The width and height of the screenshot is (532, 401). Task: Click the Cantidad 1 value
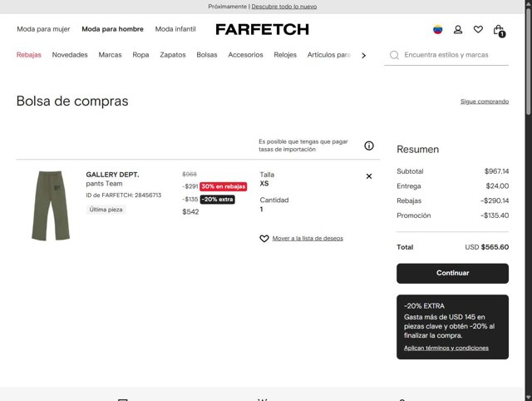point(261,209)
